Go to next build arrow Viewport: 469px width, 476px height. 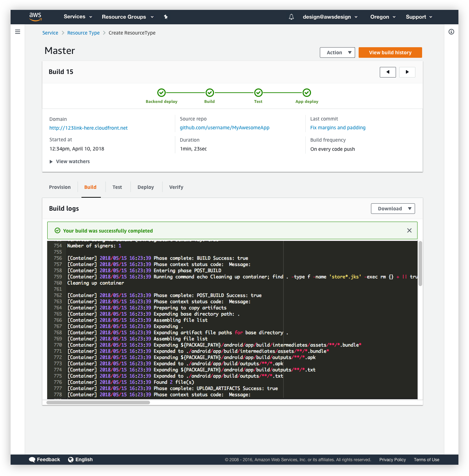407,72
